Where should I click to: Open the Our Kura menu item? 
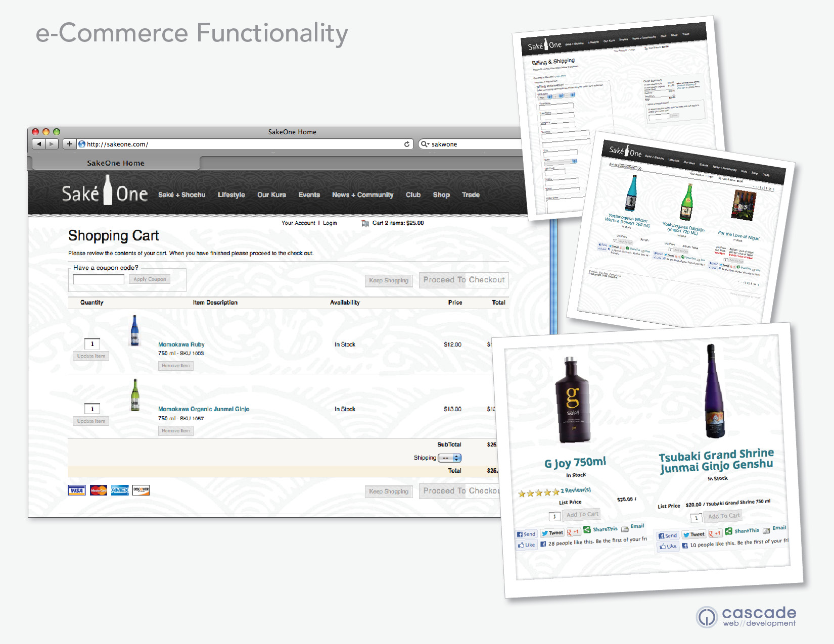271,195
